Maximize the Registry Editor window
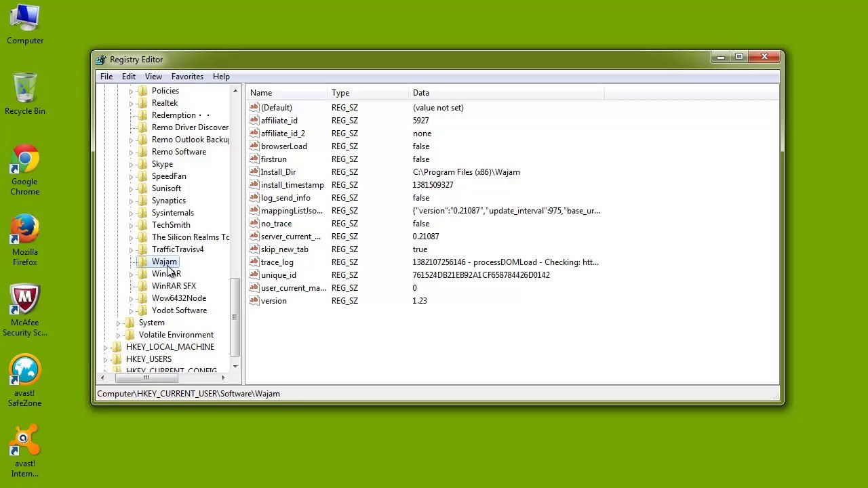Image resolution: width=868 pixels, height=488 pixels. coord(739,57)
